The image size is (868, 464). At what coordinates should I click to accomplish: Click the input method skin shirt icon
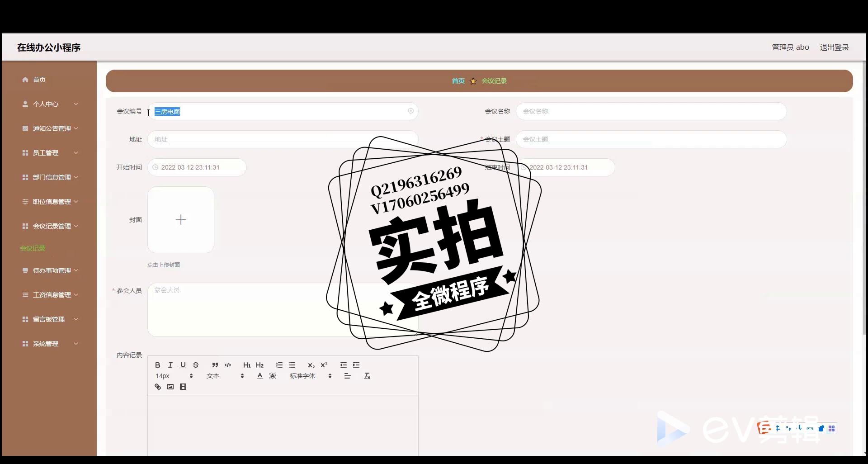821,428
